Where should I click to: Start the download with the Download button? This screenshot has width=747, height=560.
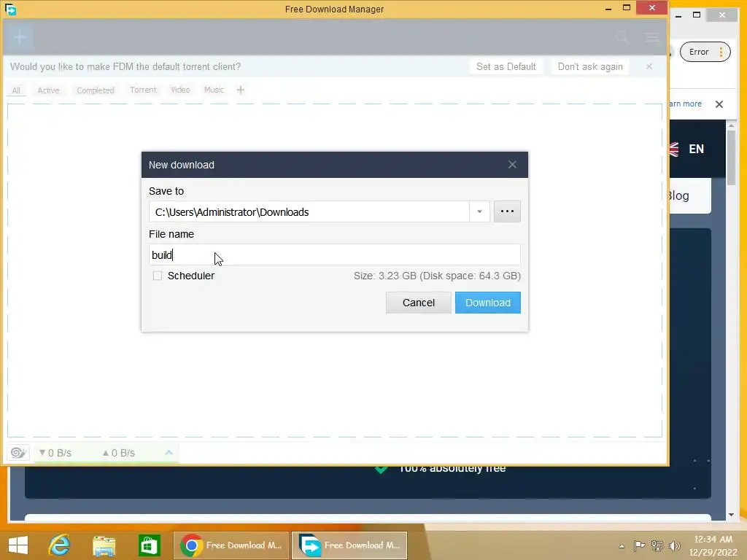(488, 303)
